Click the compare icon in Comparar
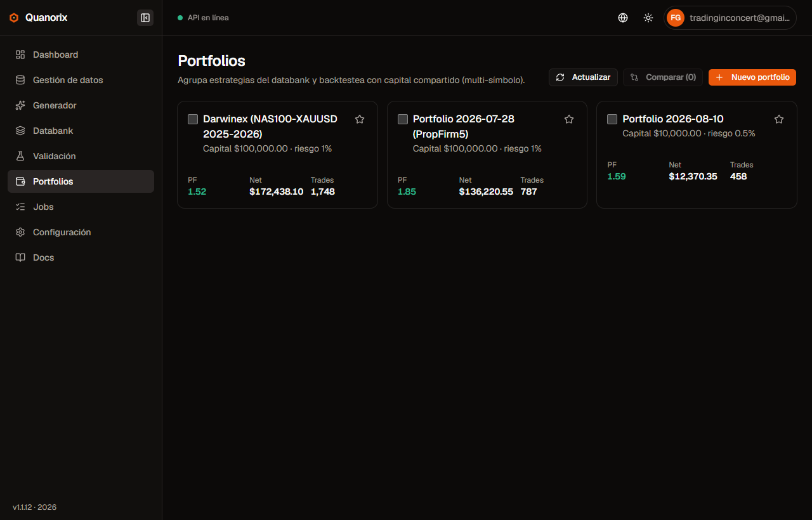Image resolution: width=812 pixels, height=520 pixels. coord(634,77)
